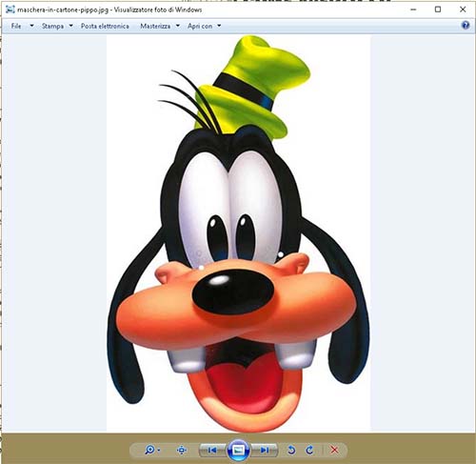The height and width of the screenshot is (464, 476).
Task: Delete the photo with the red X
Action: [x=334, y=450]
